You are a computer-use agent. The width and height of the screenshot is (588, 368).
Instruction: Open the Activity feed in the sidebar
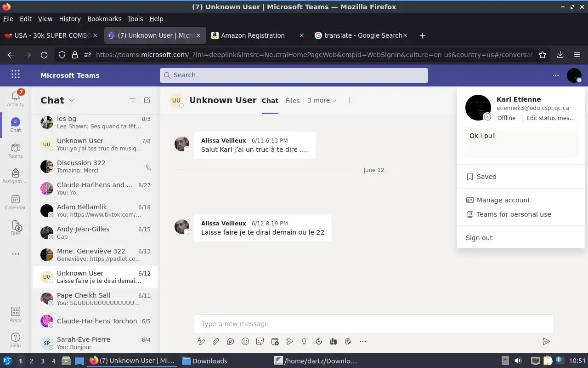point(16,98)
